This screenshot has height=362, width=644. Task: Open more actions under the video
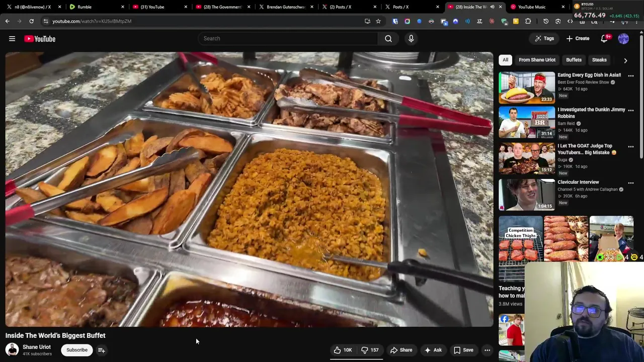487,350
